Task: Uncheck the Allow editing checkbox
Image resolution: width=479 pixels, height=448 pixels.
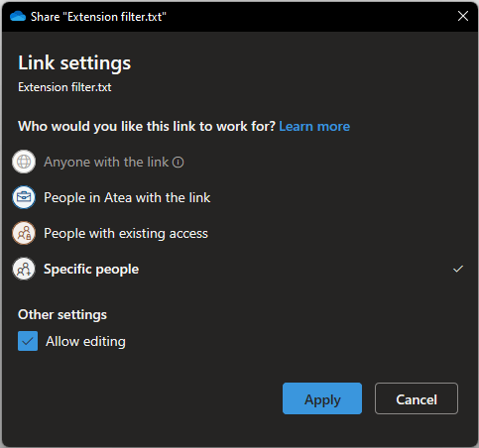Action: click(x=28, y=341)
